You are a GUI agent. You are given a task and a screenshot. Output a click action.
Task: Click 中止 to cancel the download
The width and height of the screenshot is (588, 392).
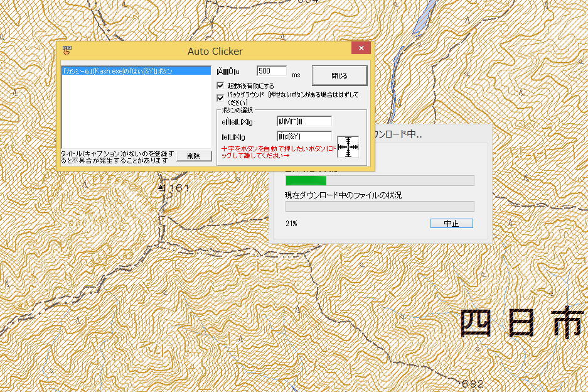[451, 224]
